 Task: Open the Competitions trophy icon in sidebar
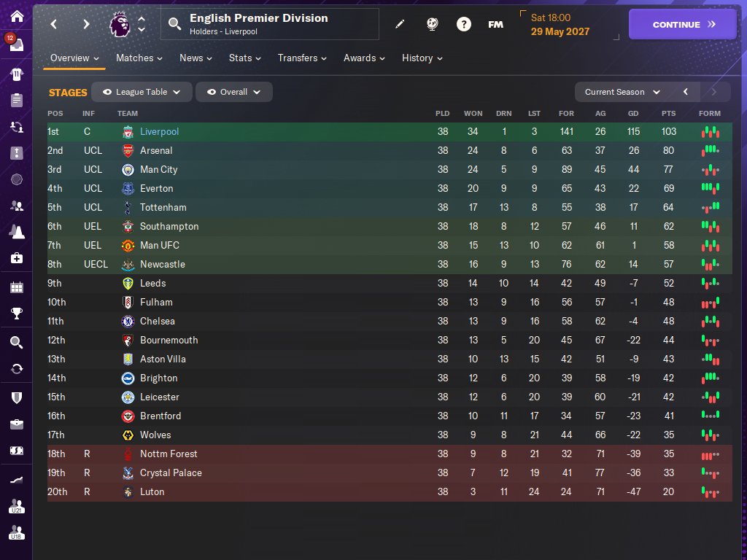click(x=17, y=314)
